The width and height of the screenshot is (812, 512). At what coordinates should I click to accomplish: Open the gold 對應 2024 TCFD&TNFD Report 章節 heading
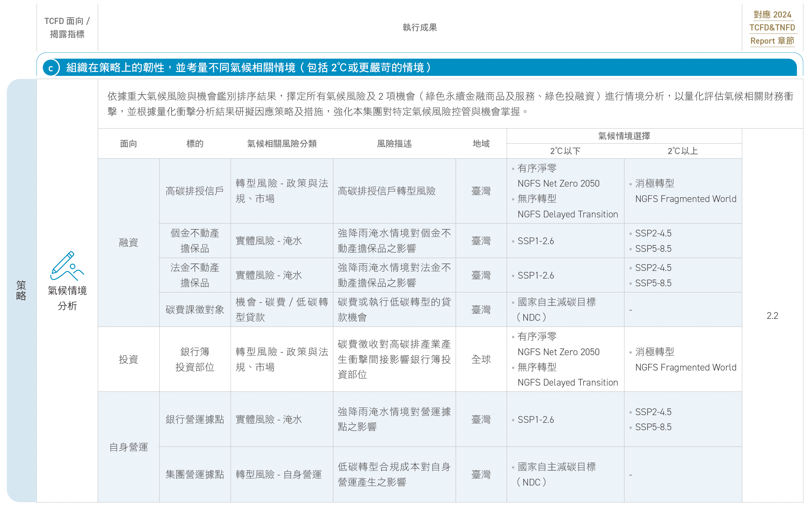click(772, 28)
